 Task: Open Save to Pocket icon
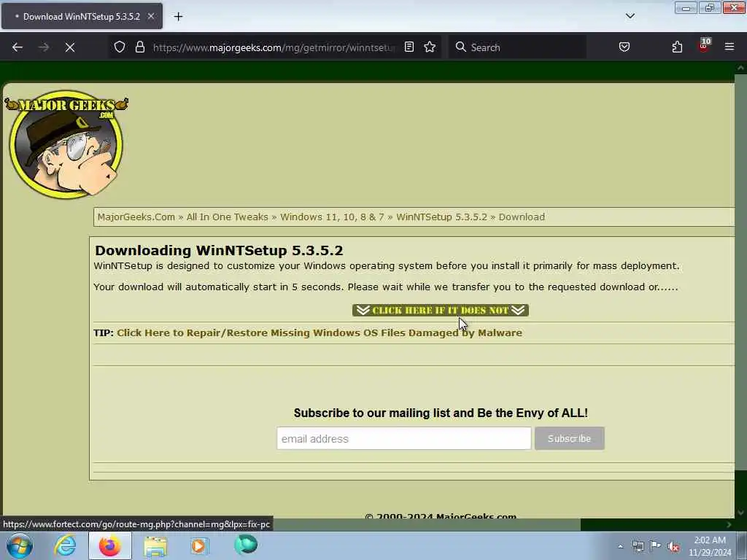[x=624, y=47]
